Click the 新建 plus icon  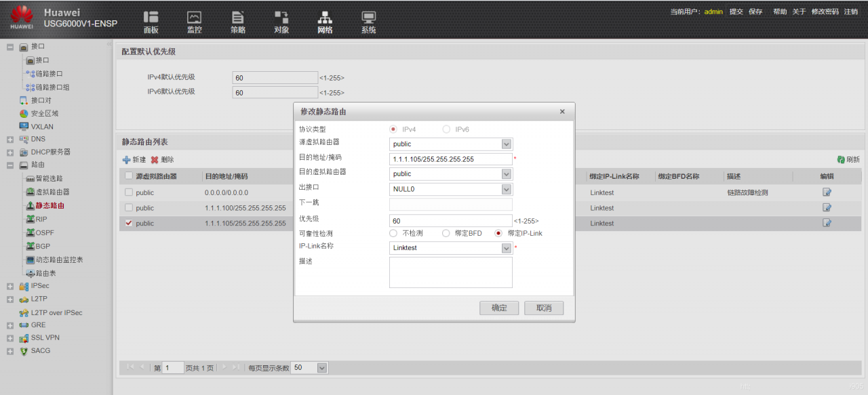click(126, 160)
